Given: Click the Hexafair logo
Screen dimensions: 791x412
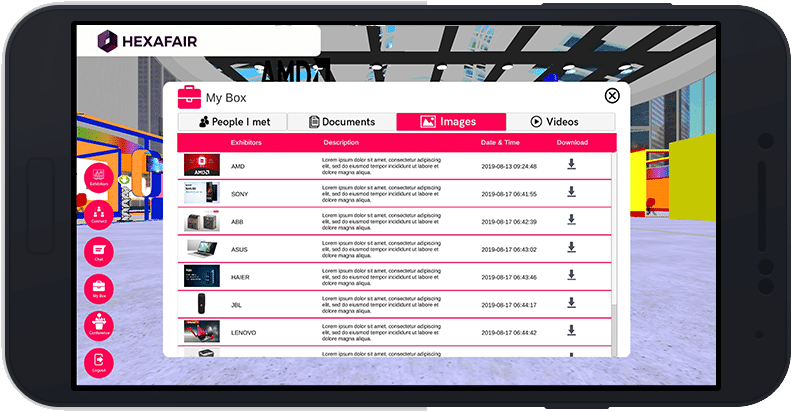Looking at the screenshot, I should pos(147,41).
